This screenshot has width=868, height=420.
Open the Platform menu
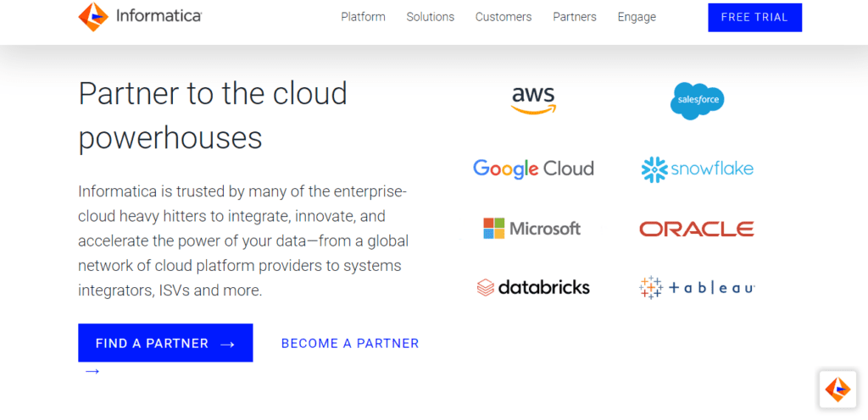[363, 17]
